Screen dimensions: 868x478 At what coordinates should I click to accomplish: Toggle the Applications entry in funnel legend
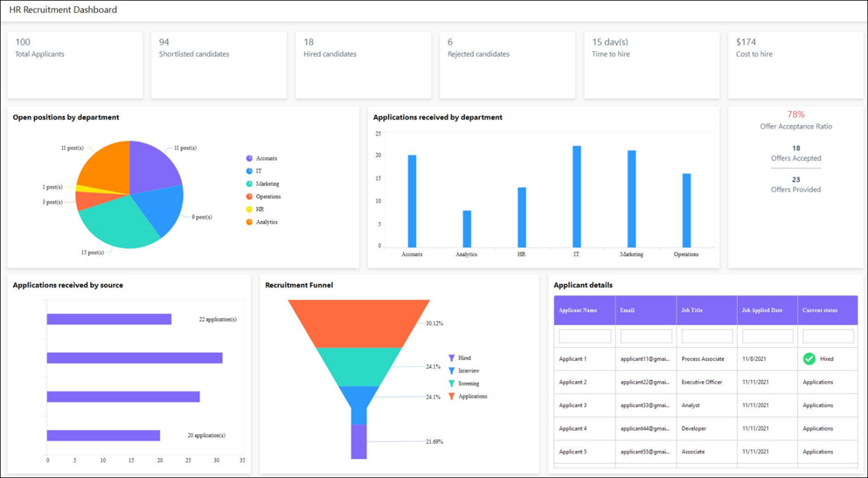point(451,396)
